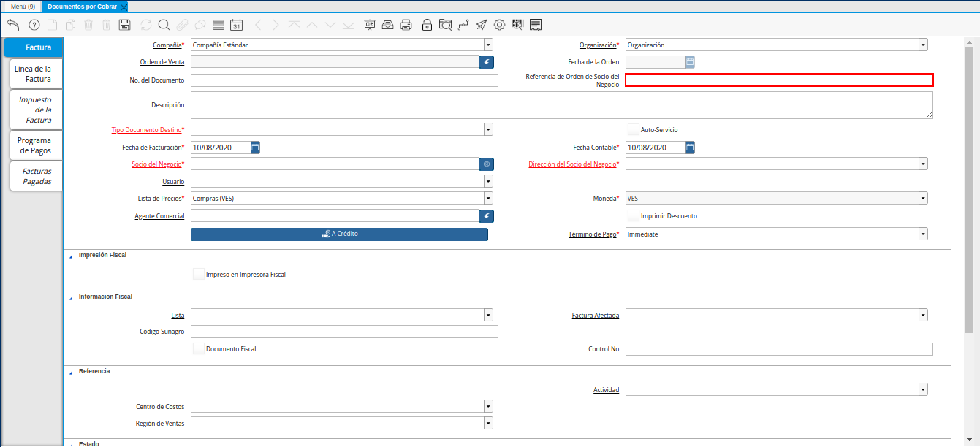Check the Documento Fiscal checkbox
Screen dimensions: 980x447
pyautogui.click(x=199, y=349)
